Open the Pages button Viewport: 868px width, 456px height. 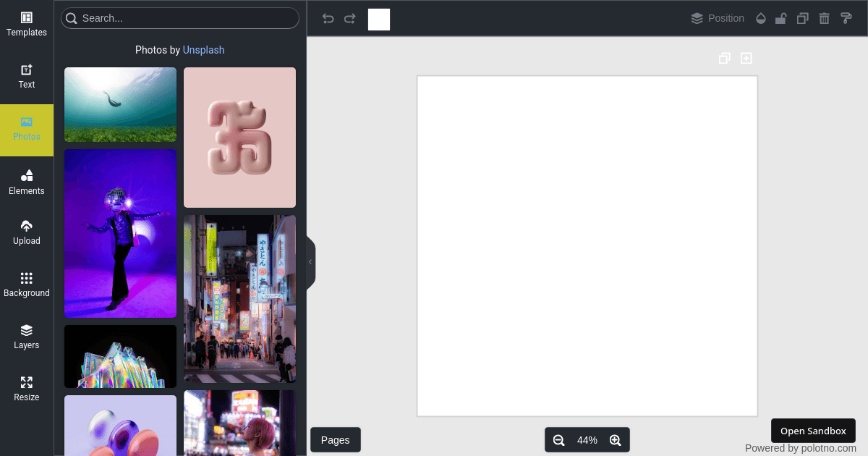point(336,440)
